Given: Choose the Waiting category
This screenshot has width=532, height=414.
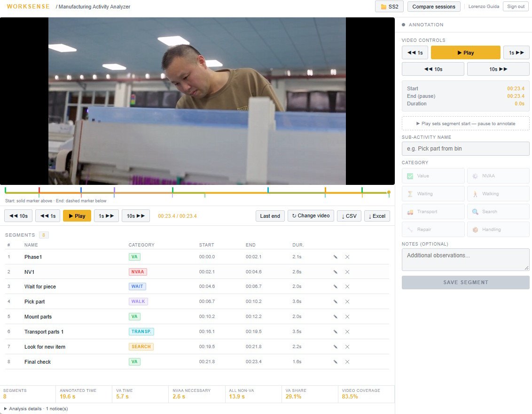Looking at the screenshot, I should pyautogui.click(x=433, y=193).
